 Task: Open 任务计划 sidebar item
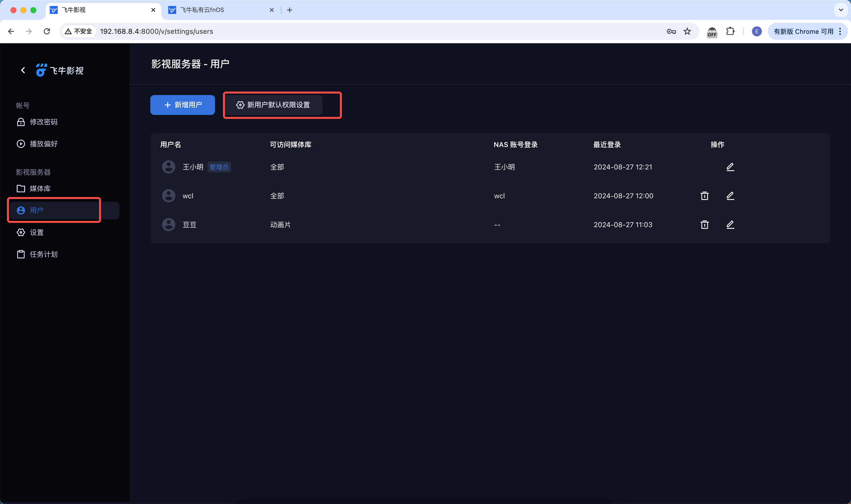point(44,254)
